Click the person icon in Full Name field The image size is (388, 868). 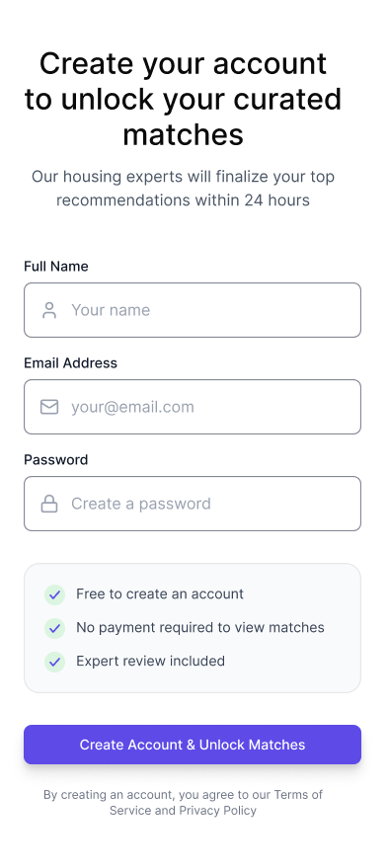pos(49,310)
